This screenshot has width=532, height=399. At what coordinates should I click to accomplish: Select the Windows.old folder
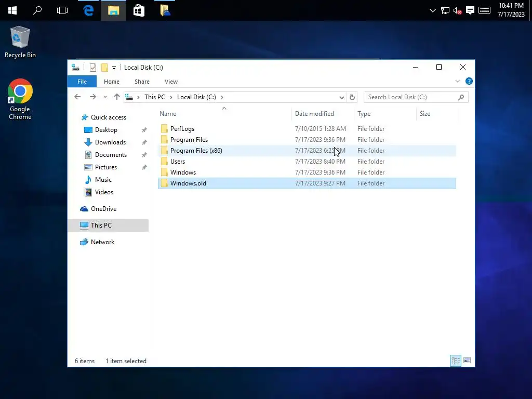pyautogui.click(x=307, y=183)
